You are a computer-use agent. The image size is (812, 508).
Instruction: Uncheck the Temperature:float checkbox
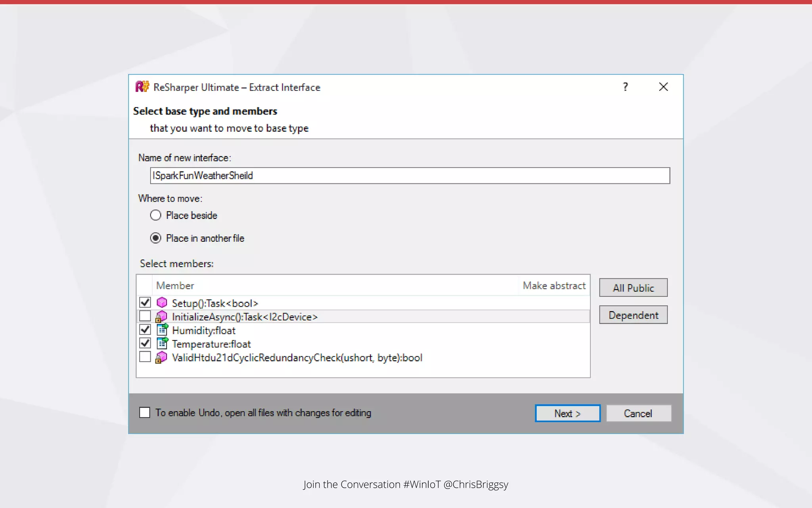[145, 343]
